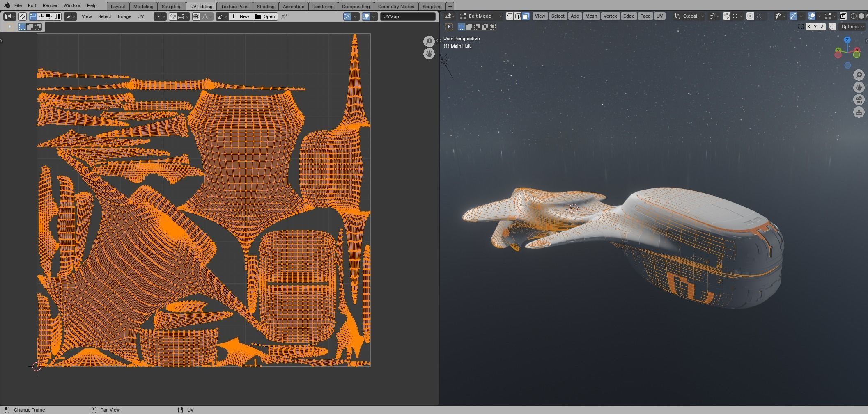Open UV editor snapping options dropdown
Screen dimensions: 868x414
(184, 16)
